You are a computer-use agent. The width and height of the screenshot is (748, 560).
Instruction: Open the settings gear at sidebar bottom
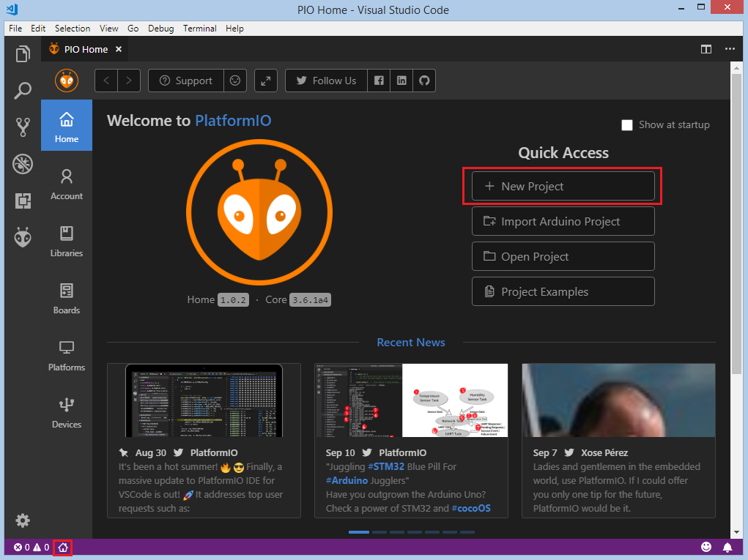pyautogui.click(x=22, y=520)
